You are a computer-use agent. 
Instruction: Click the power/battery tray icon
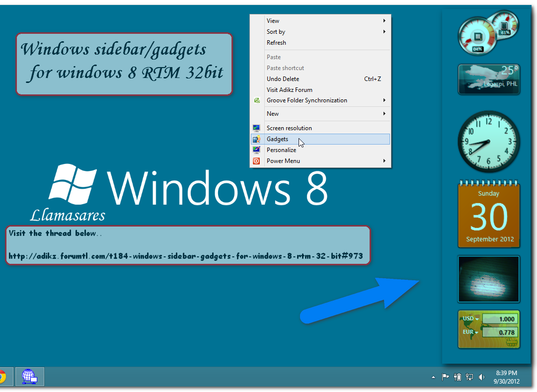(x=457, y=377)
